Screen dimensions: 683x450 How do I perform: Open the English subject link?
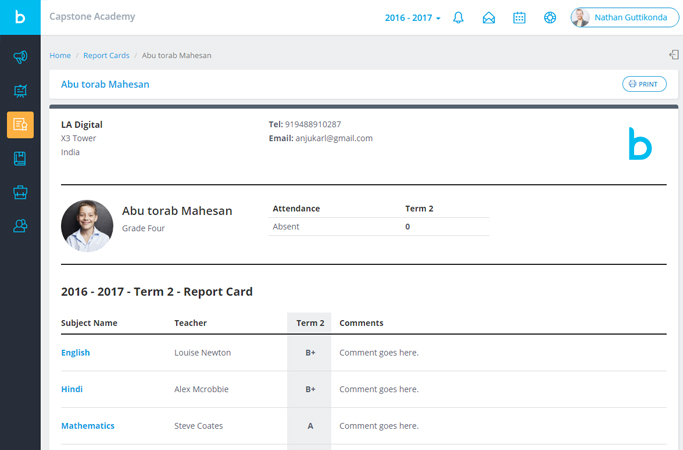pos(75,352)
